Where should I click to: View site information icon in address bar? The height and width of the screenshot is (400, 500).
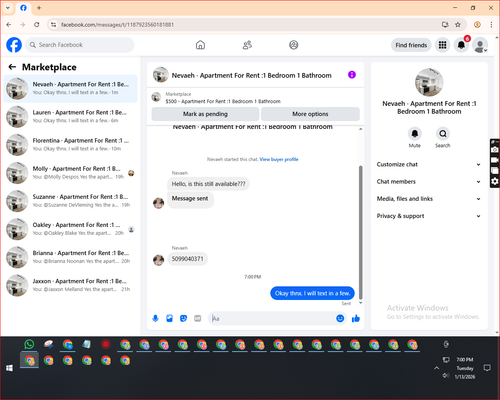53,25
